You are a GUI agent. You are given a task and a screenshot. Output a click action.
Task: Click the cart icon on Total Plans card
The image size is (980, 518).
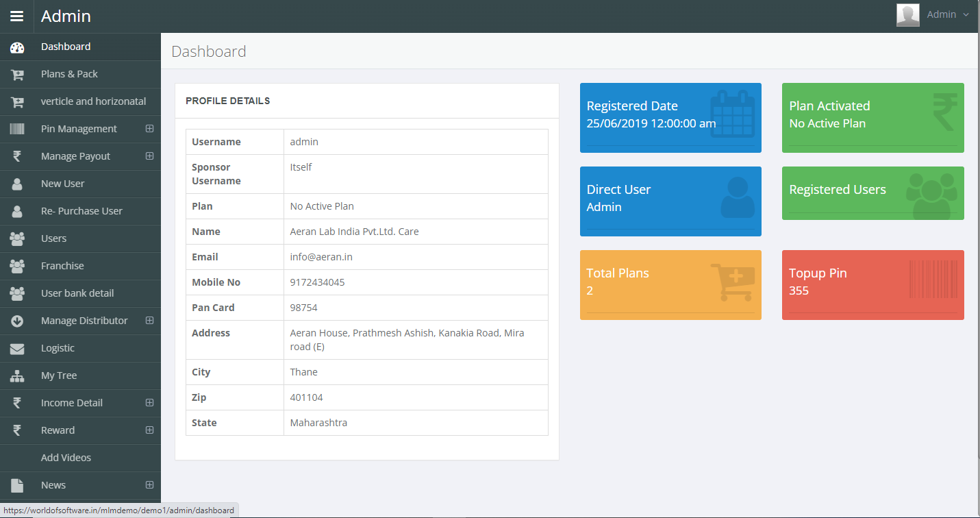point(732,282)
